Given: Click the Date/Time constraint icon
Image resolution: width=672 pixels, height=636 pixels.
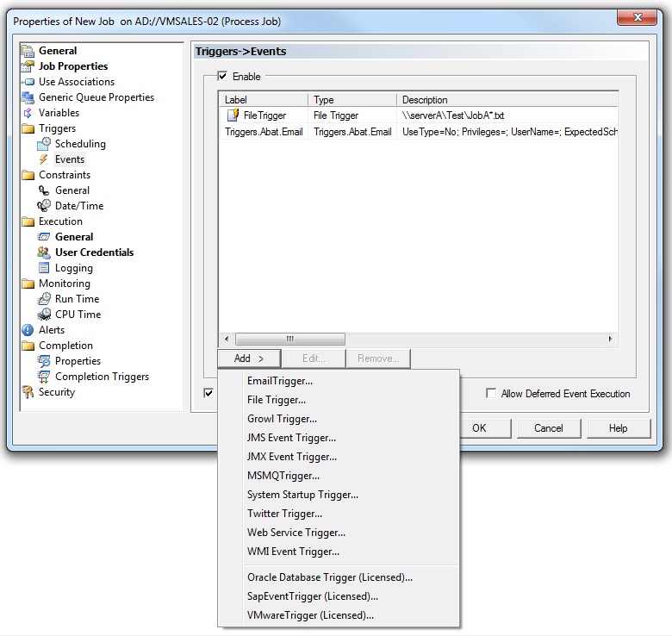Looking at the screenshot, I should click(x=44, y=206).
